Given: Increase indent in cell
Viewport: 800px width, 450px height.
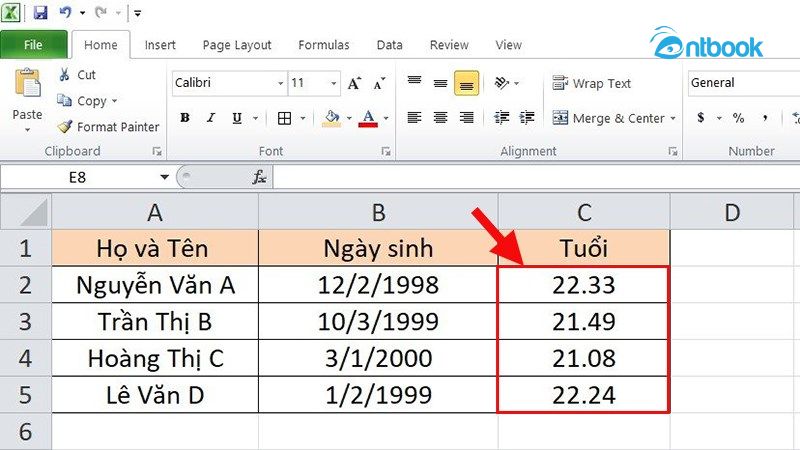Looking at the screenshot, I should click(527, 118).
